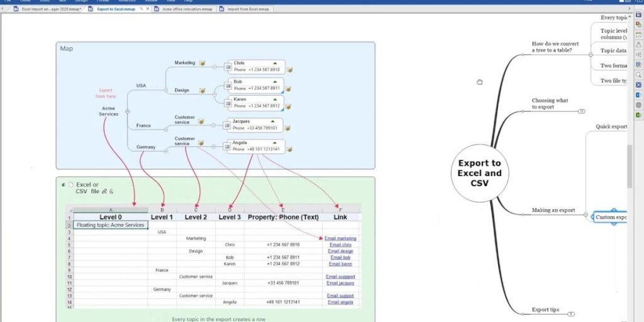Click the properties table icon on Jacques topic

coord(227,125)
